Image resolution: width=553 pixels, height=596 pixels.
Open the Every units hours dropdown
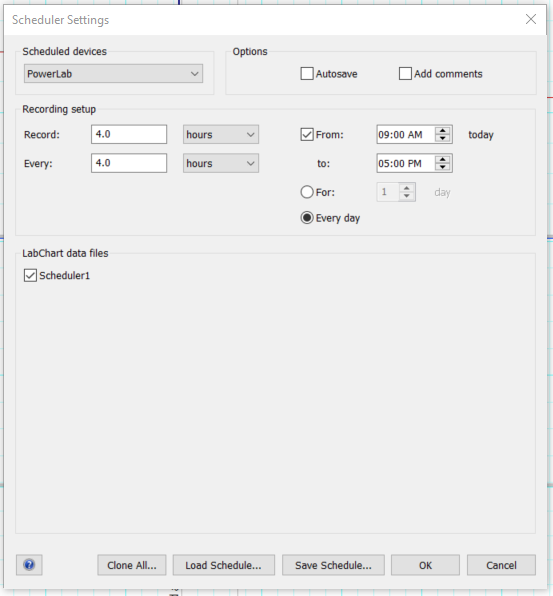(x=221, y=163)
